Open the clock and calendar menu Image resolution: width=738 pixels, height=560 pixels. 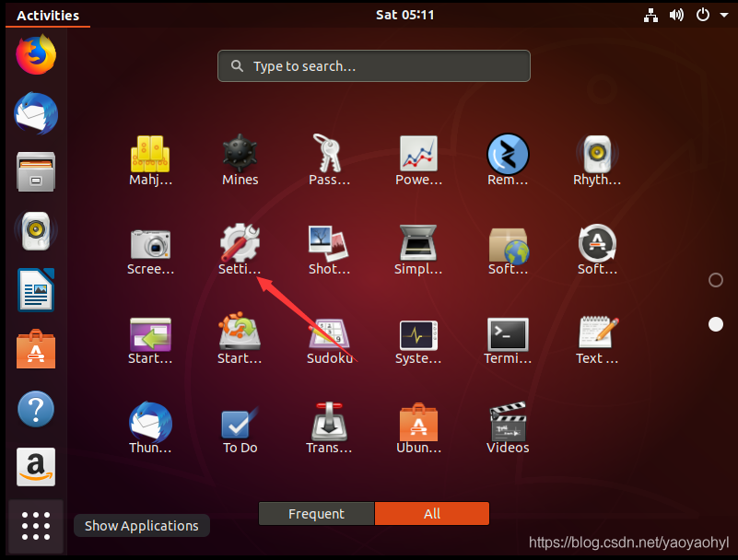(x=404, y=15)
